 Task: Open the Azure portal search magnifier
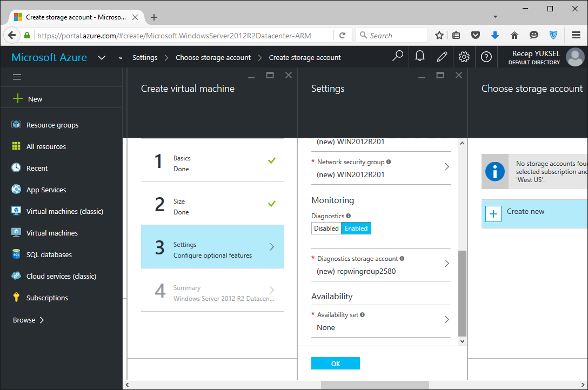coord(397,57)
